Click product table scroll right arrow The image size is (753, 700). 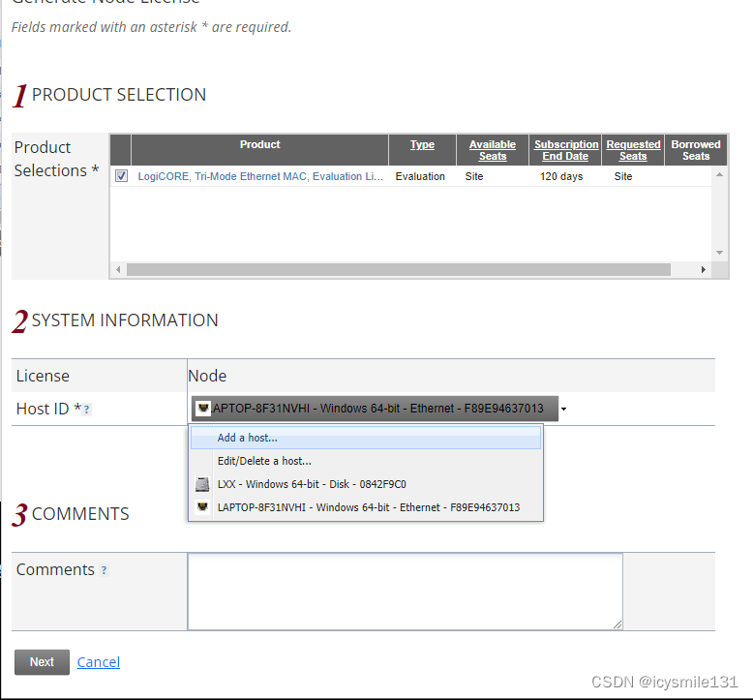[704, 269]
